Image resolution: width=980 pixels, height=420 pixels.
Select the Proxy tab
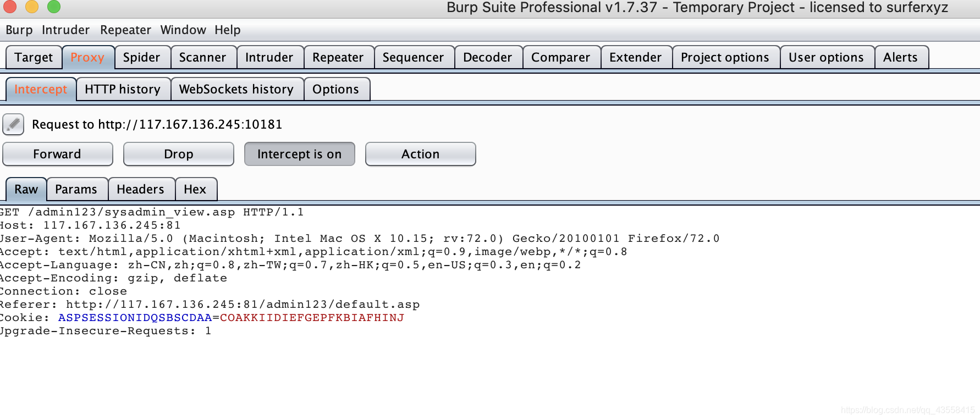(87, 57)
